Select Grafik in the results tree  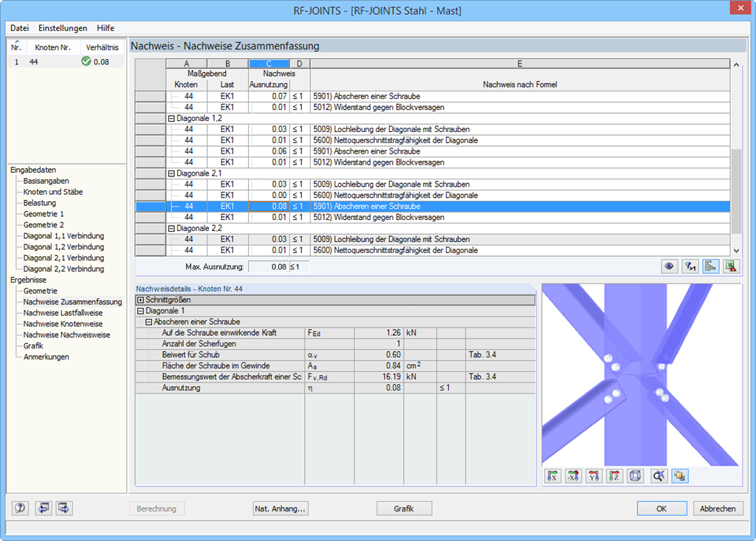(x=33, y=345)
